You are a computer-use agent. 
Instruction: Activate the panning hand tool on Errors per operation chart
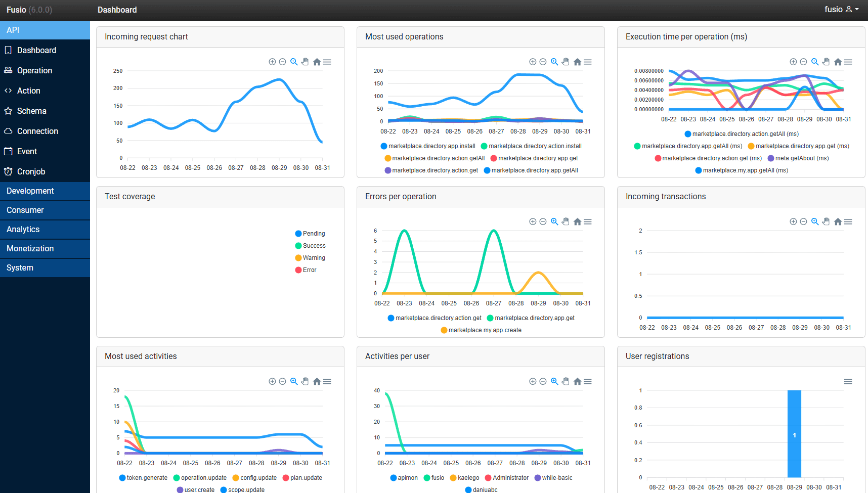point(566,221)
